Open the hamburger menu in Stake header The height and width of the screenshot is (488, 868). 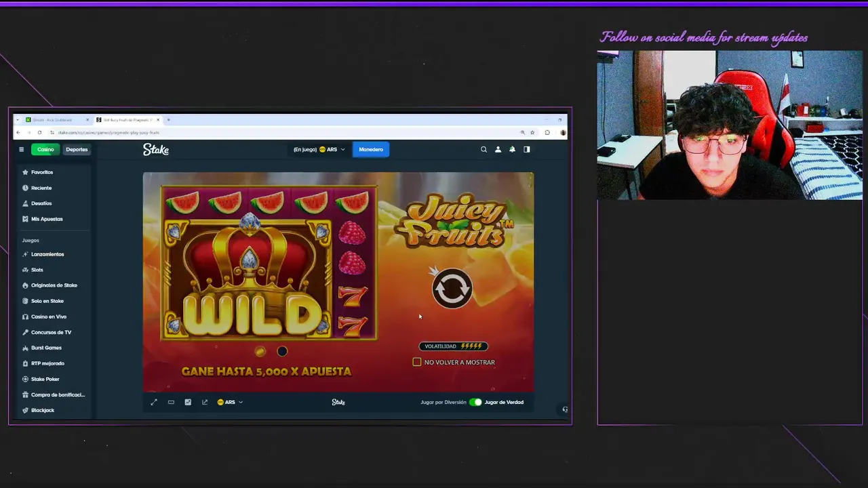[x=21, y=150]
